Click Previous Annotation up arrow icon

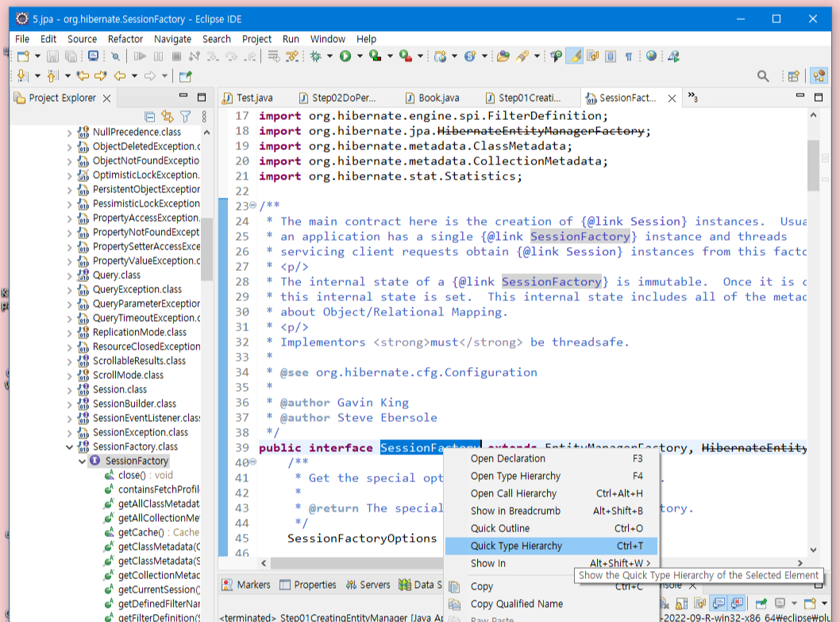click(x=52, y=76)
